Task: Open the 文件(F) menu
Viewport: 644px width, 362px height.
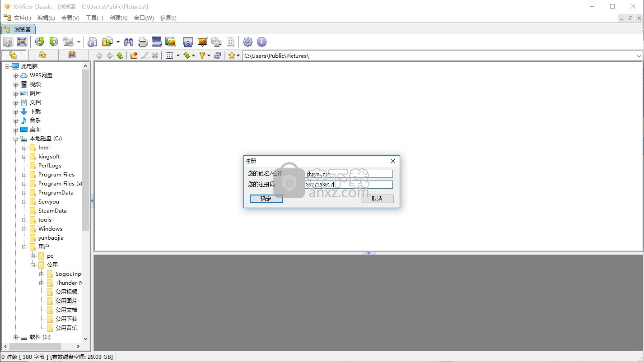Action: 22,18
